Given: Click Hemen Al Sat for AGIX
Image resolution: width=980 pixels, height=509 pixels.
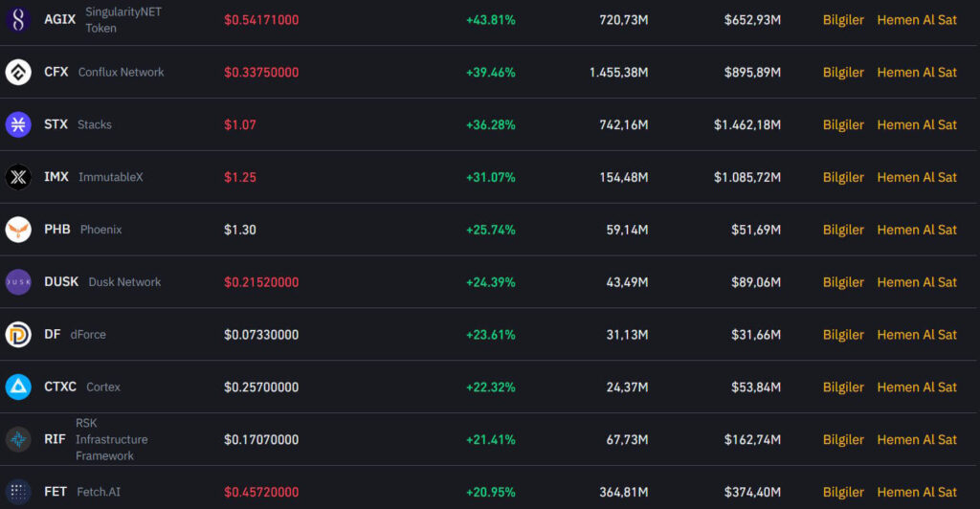Looking at the screenshot, I should pos(917,20).
